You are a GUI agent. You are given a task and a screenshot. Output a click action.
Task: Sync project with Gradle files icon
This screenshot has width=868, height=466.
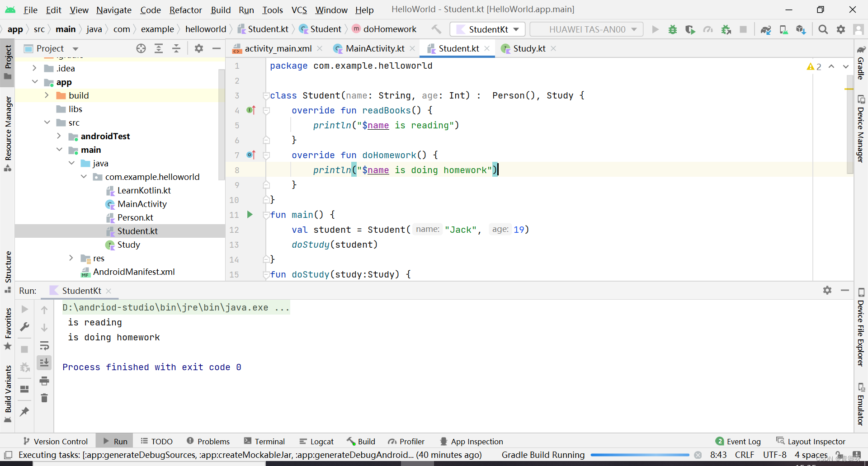coord(766,29)
